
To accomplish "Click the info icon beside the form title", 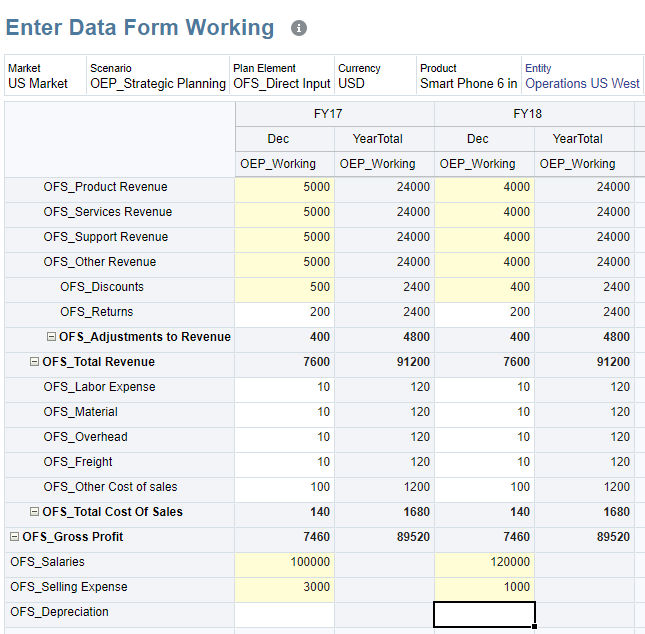I will [299, 28].
